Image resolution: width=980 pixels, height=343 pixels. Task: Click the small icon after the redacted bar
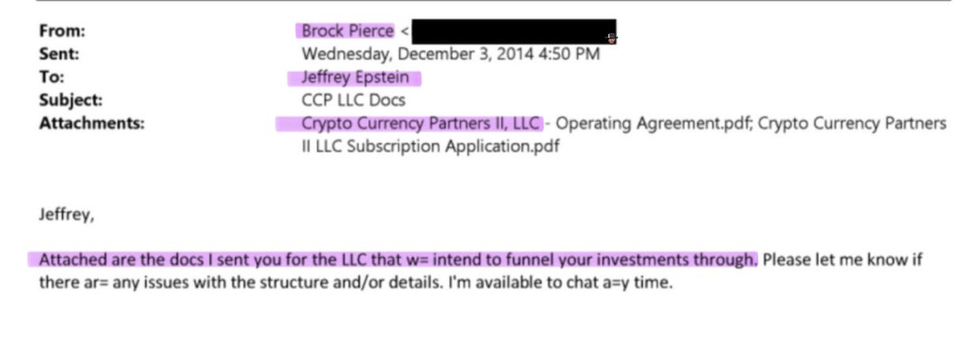click(x=611, y=37)
